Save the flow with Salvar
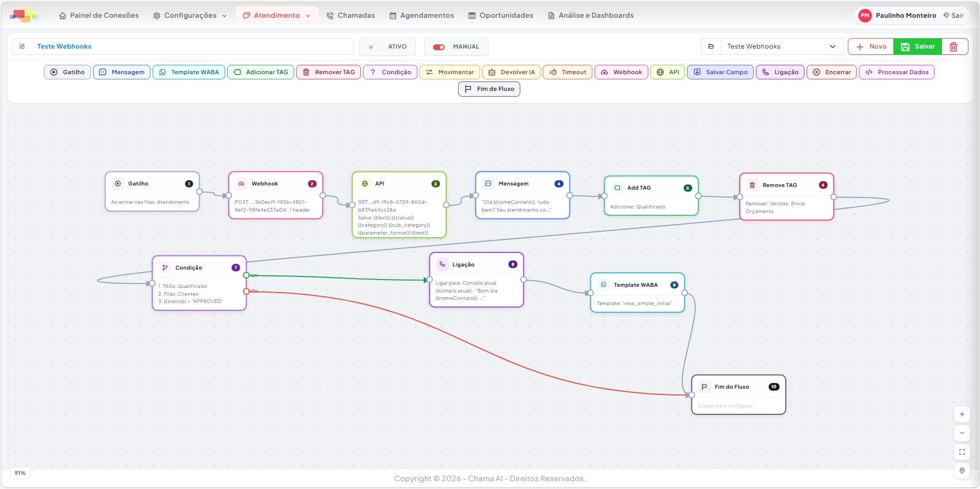Viewport: 980px width, 489px height. click(x=918, y=46)
